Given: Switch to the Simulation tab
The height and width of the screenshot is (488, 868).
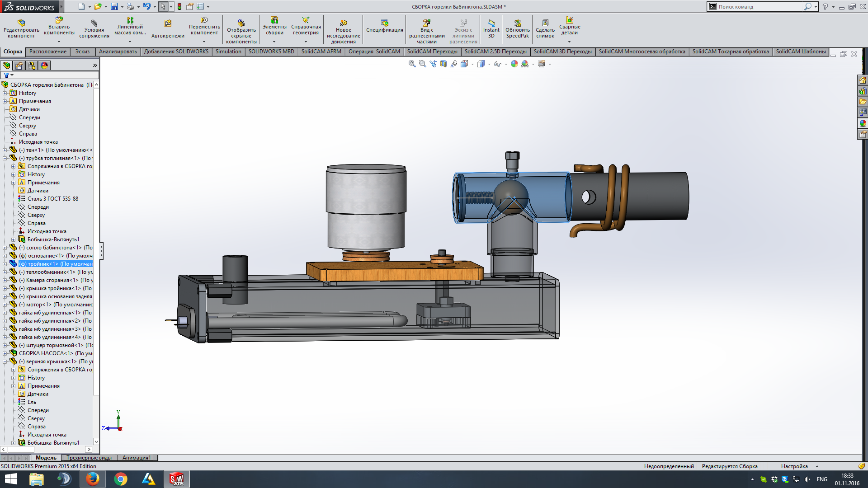Looking at the screenshot, I should pos(228,52).
